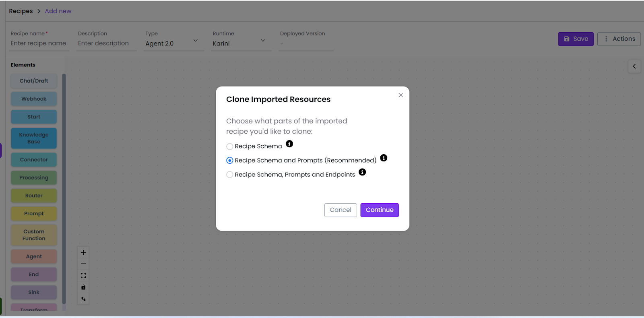Viewport: 644px width, 318px height.
Task: Click the canvas zoom in plus icon
Action: (x=83, y=252)
